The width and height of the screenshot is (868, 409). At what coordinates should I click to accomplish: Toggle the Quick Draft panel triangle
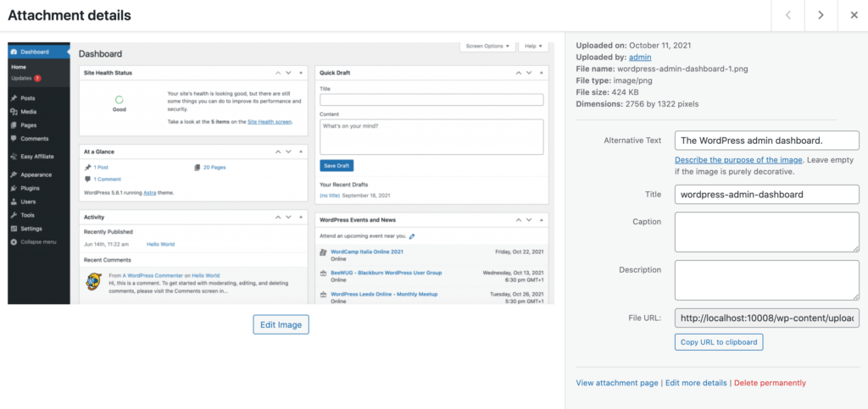(542, 73)
